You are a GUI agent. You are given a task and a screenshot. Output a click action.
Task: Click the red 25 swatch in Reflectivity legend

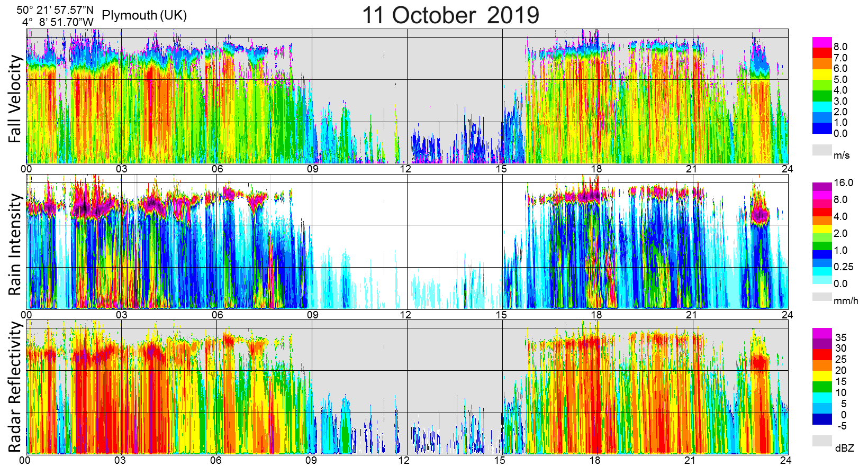(822, 355)
